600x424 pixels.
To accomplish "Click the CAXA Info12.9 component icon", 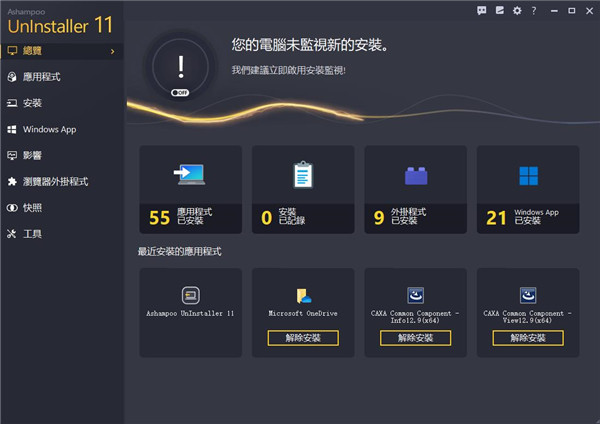I will [416, 295].
